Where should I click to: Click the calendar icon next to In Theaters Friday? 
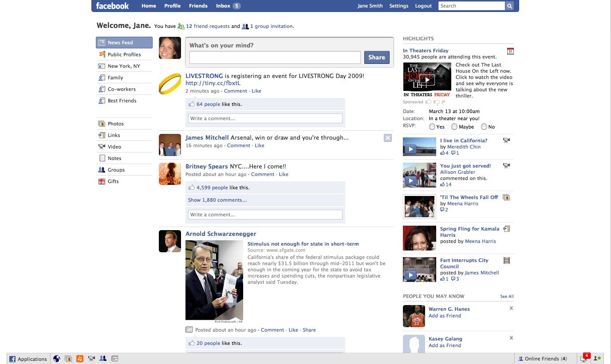click(510, 51)
